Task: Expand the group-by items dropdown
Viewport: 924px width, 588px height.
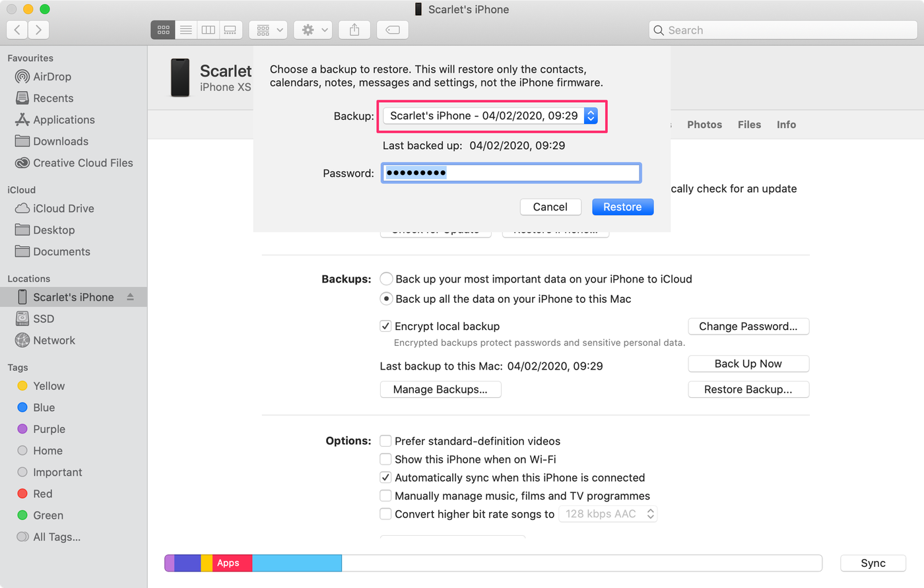Action: point(268,30)
